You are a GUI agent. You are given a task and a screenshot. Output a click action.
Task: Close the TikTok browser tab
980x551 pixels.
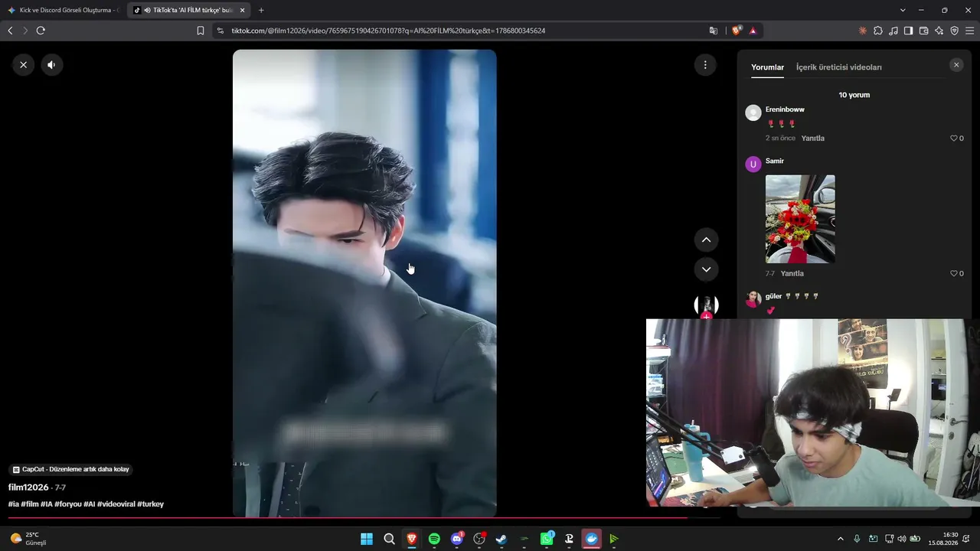243,10
